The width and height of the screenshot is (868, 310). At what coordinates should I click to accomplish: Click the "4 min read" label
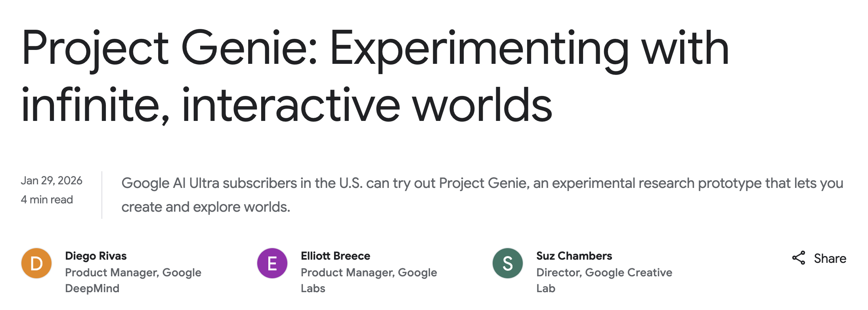tap(47, 199)
